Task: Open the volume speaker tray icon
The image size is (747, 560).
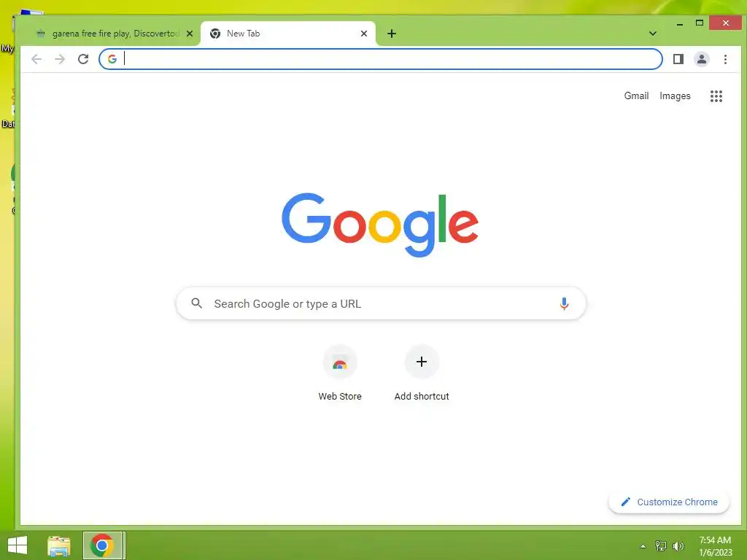Action: click(x=678, y=545)
